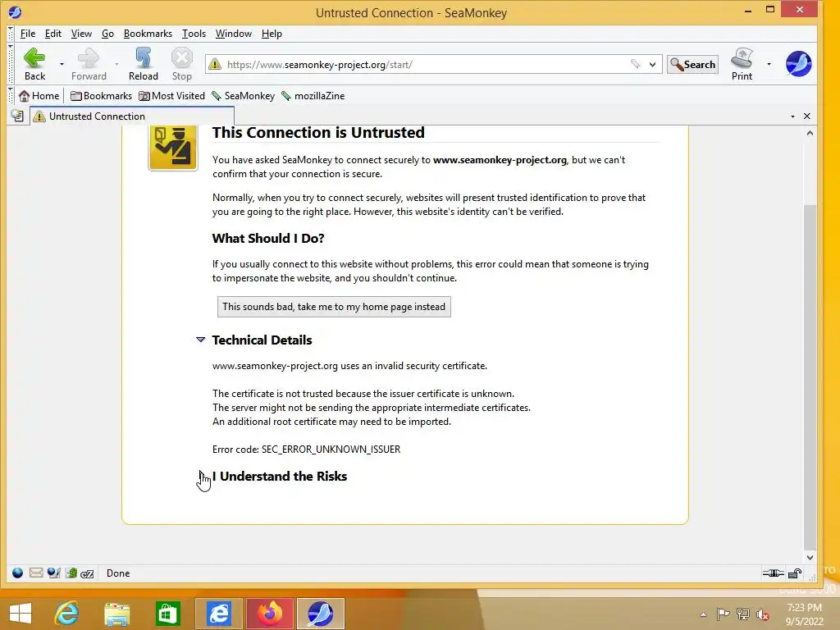Viewport: 840px width, 630px height.
Task: Click the page scrollbar down arrow
Action: (810, 558)
